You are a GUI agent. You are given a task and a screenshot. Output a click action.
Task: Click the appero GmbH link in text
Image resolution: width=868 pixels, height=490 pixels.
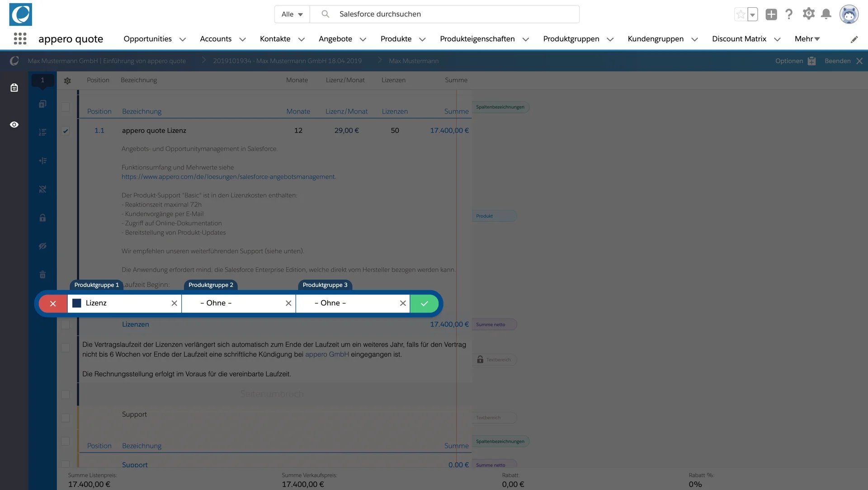pos(327,354)
